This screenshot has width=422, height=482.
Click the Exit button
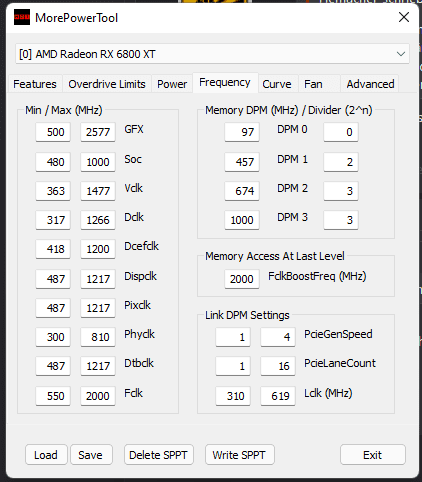point(372,455)
